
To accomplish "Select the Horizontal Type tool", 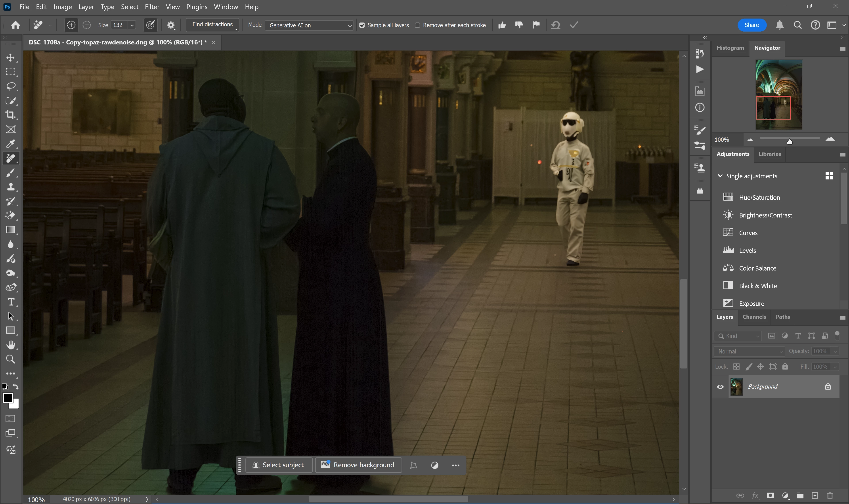I will coord(11,302).
